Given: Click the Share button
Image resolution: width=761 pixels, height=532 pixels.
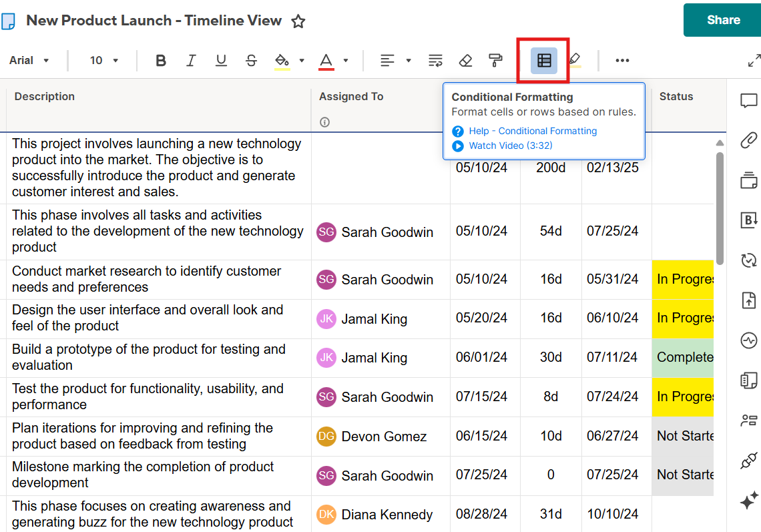Looking at the screenshot, I should (723, 20).
